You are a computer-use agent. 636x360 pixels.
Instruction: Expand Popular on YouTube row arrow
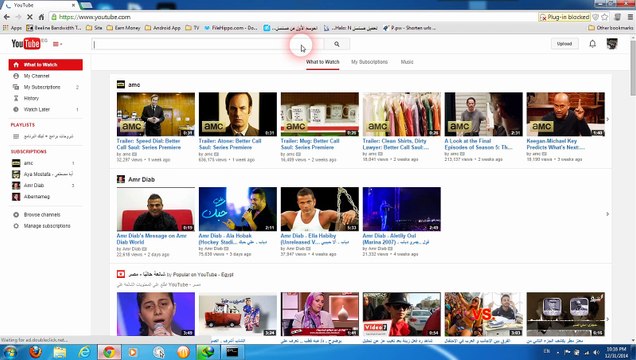[608, 319]
